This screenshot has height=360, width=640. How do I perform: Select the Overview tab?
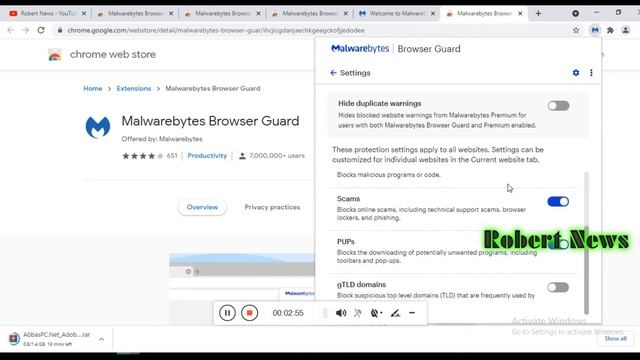point(202,207)
